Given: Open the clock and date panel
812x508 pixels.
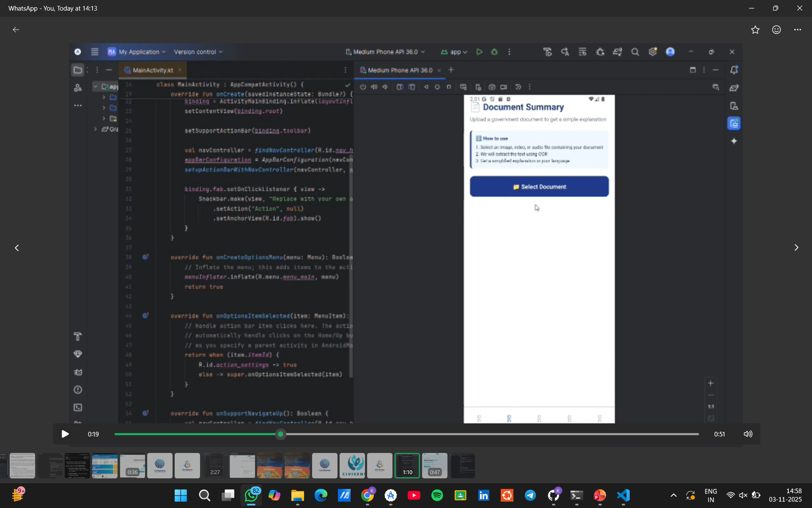Looking at the screenshot, I should (785, 495).
